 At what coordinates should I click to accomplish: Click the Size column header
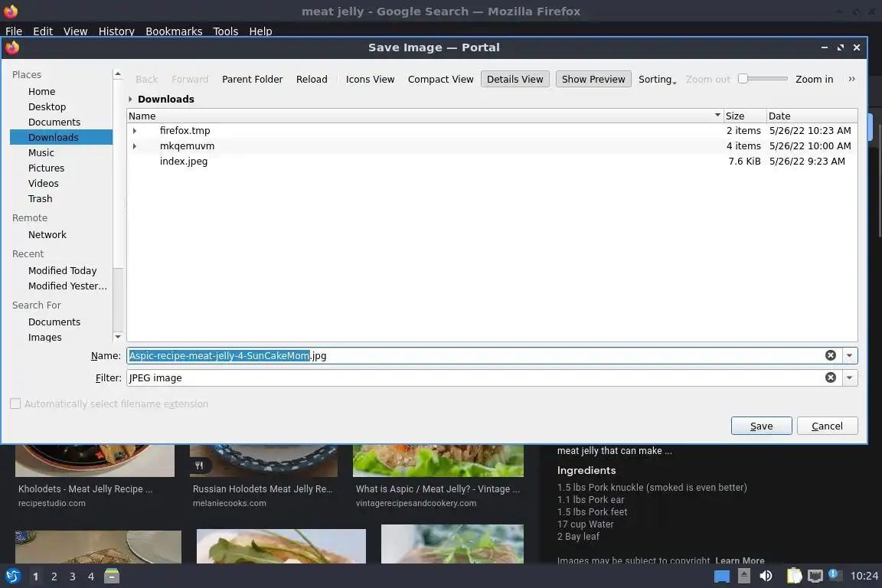tap(744, 116)
